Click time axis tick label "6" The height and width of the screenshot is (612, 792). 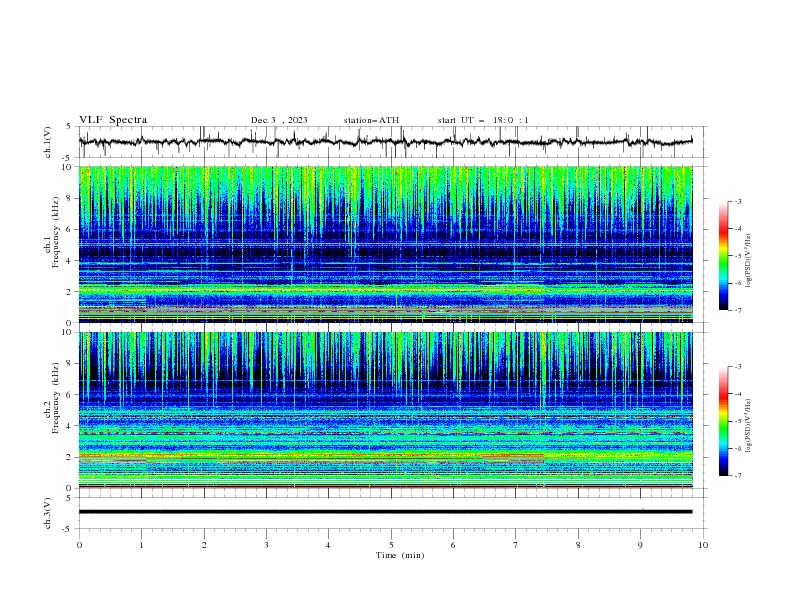click(454, 545)
